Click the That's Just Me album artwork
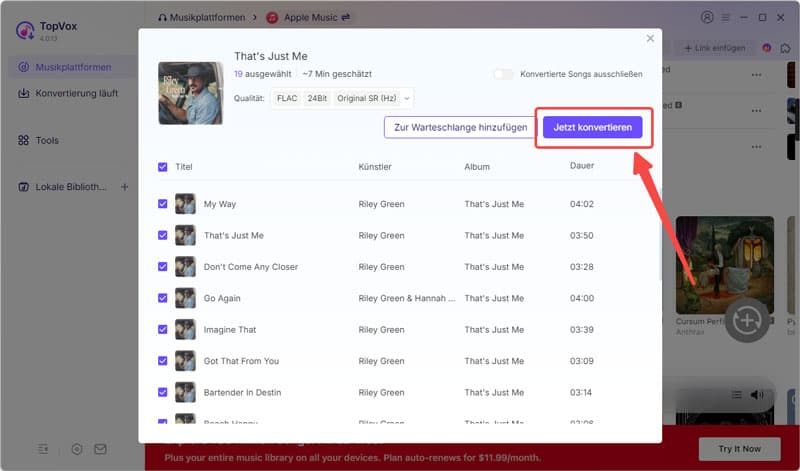 [190, 93]
